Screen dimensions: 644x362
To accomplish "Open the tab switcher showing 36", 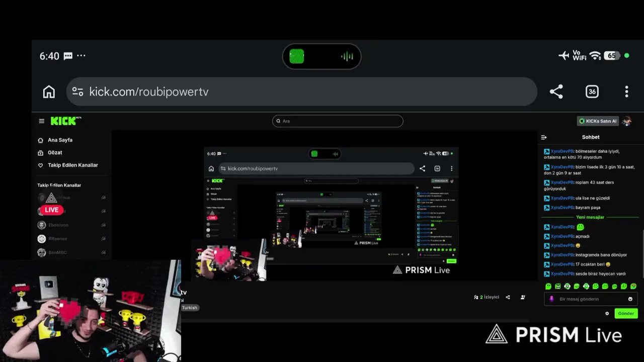I will click(592, 92).
